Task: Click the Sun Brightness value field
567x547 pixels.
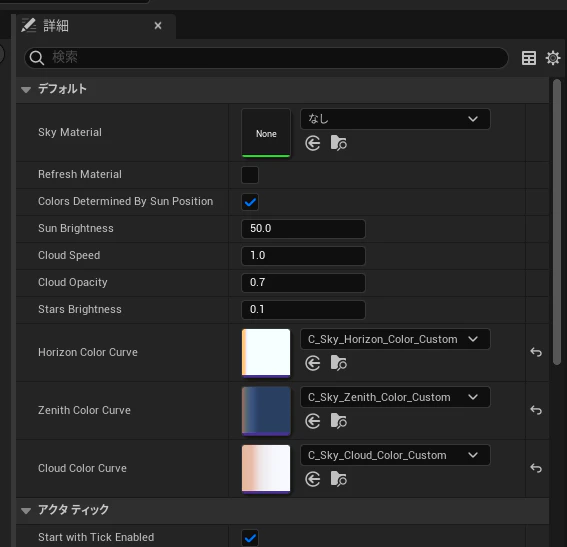Action: pos(303,228)
